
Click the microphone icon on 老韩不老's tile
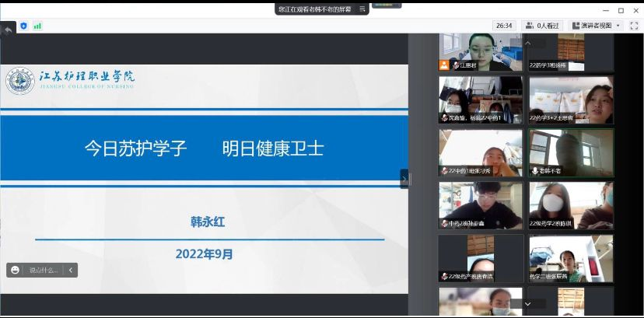[x=535, y=170]
